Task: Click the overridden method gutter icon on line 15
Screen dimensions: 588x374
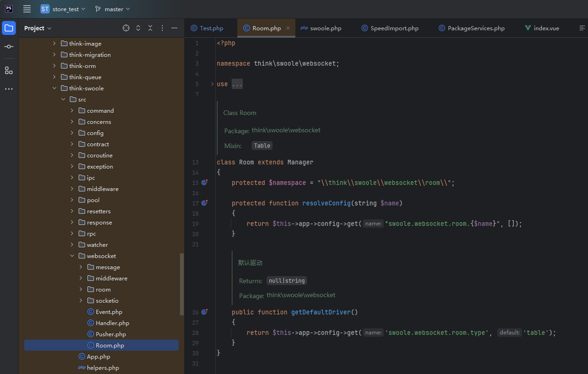Action: pos(204,183)
